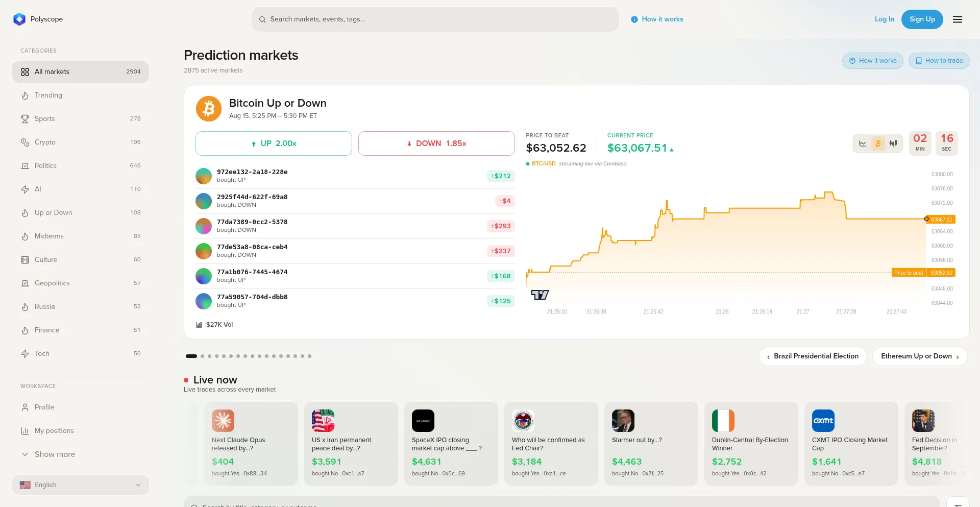Open the Finance category

click(x=81, y=330)
